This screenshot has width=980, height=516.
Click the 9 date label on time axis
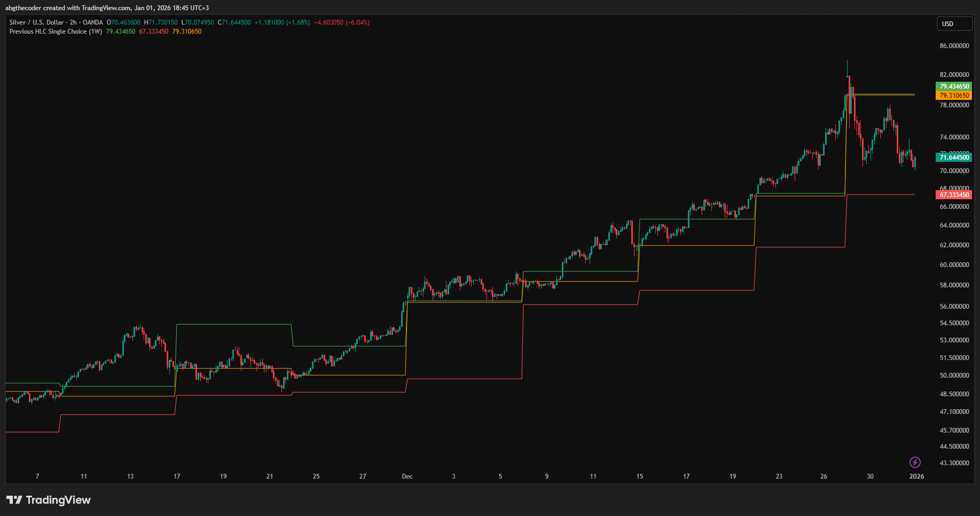click(x=547, y=476)
